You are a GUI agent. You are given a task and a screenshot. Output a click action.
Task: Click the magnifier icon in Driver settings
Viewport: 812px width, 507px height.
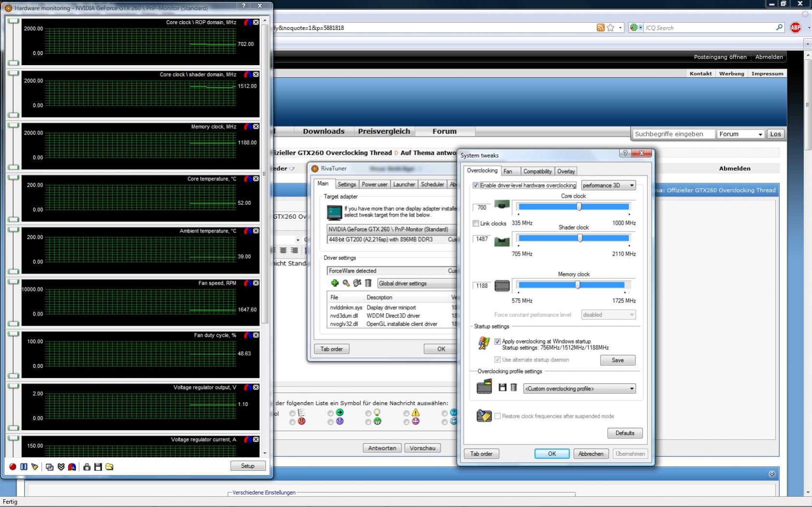(x=346, y=283)
